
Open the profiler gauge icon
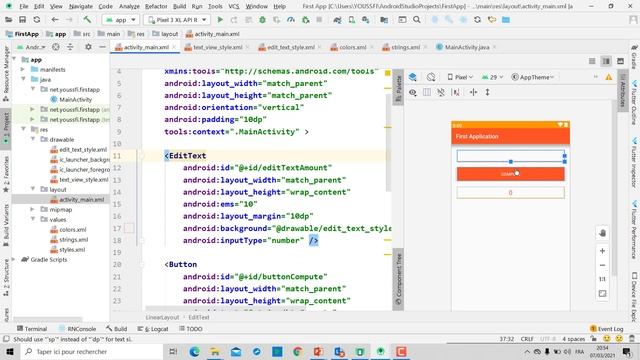(291, 20)
